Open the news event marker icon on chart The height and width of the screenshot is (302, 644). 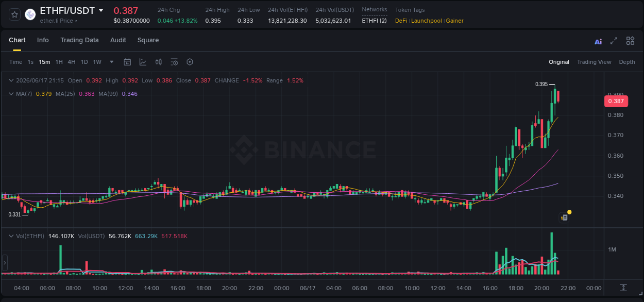click(565, 217)
